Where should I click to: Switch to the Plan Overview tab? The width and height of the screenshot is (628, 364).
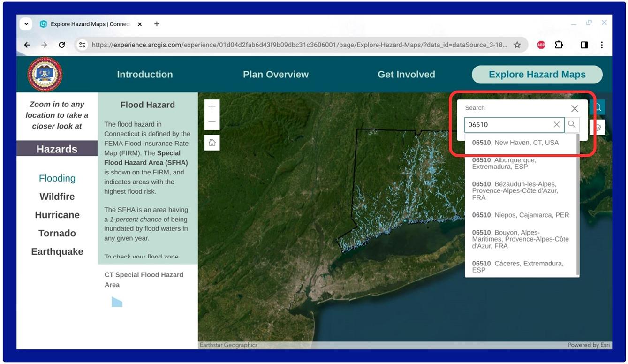coord(275,74)
